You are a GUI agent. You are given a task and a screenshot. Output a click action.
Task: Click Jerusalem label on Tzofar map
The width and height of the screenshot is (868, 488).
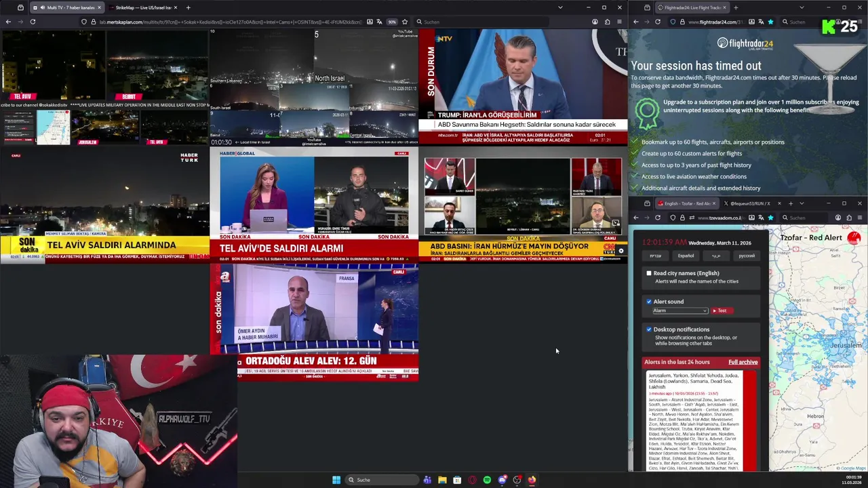coord(845,346)
